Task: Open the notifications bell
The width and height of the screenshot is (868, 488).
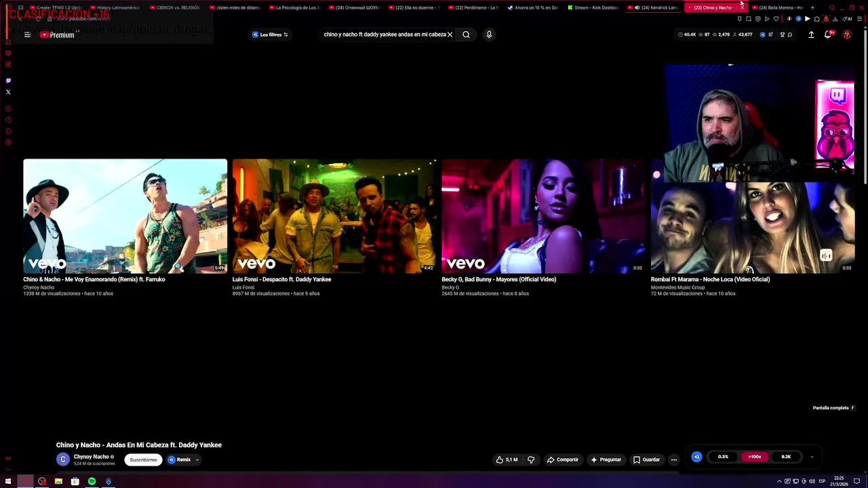Action: pos(828,35)
